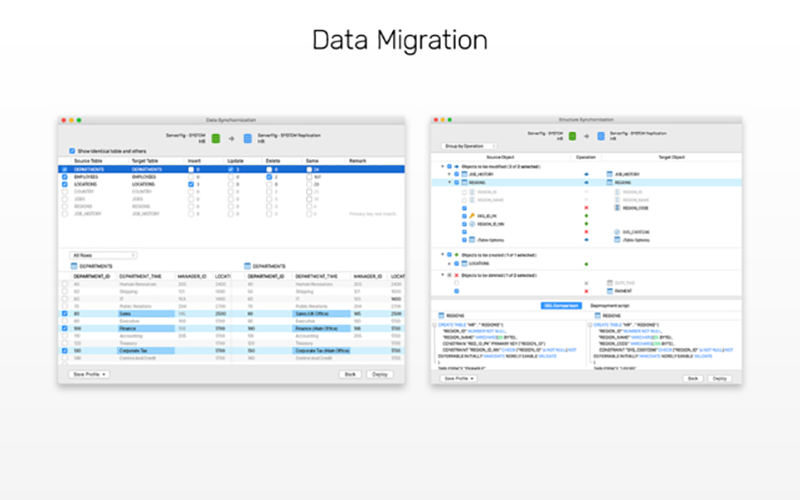Toggle Objects to be created group checkbox
Screen dimensions: 800x500
point(449,255)
